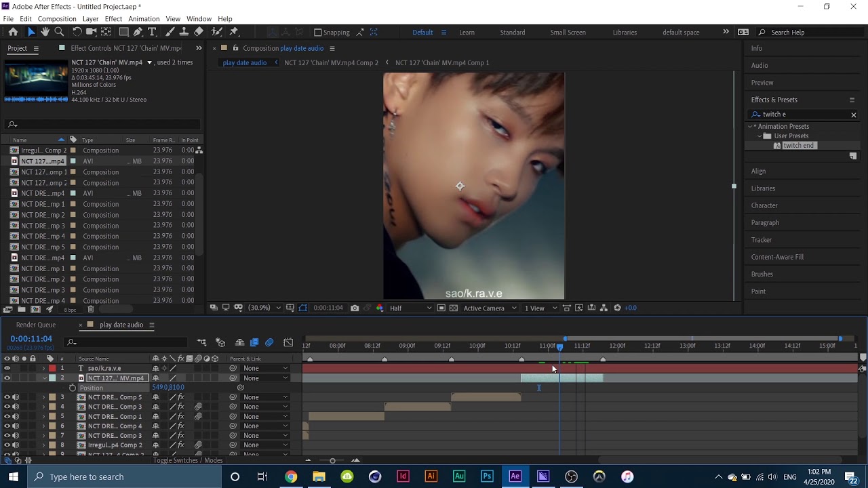Take a snapshot with camera icon in viewer
868x488 pixels.
(355, 308)
